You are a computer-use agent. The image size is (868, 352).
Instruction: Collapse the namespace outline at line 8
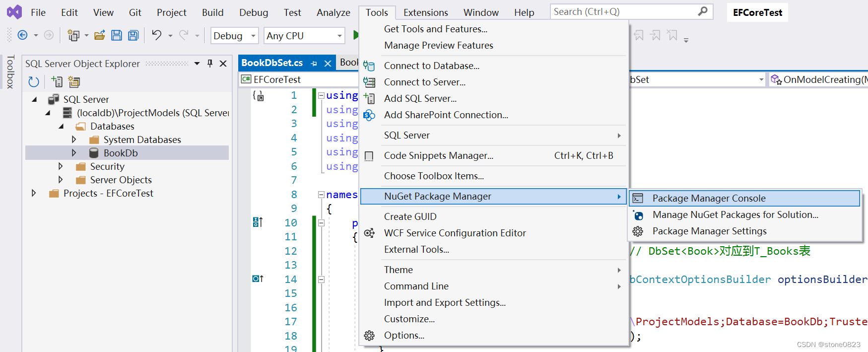pos(321,195)
